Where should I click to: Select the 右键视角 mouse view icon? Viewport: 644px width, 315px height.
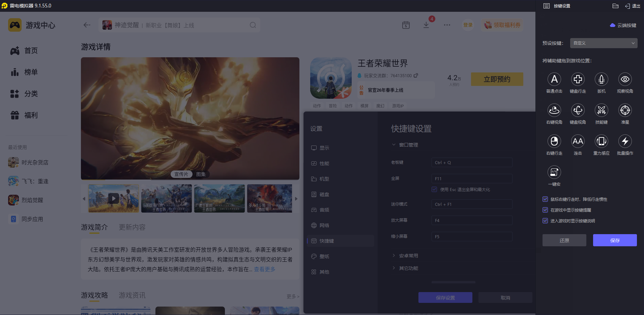[x=555, y=110]
